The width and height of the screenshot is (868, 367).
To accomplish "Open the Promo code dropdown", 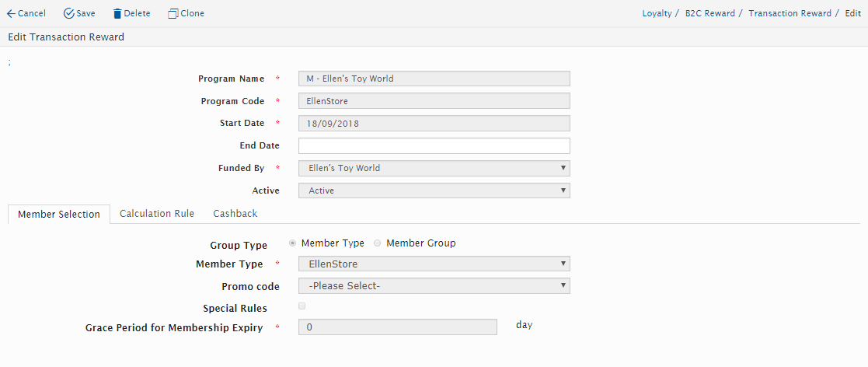I will point(434,286).
